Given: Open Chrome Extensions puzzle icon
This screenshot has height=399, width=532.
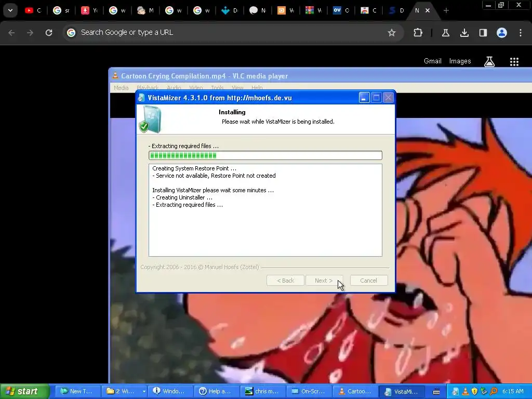Looking at the screenshot, I should coord(418,33).
